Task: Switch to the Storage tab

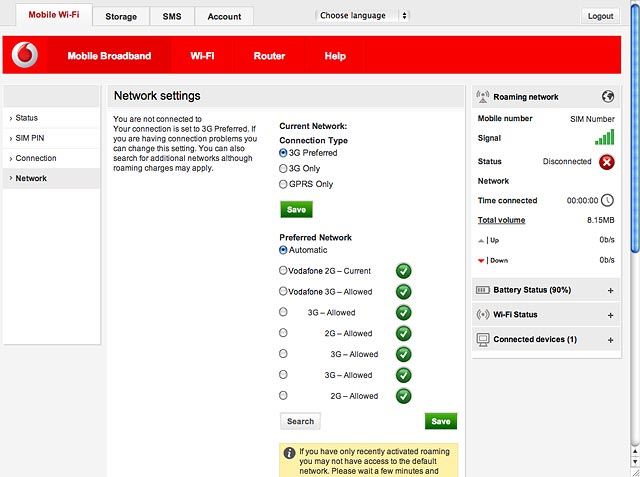Action: [121, 17]
